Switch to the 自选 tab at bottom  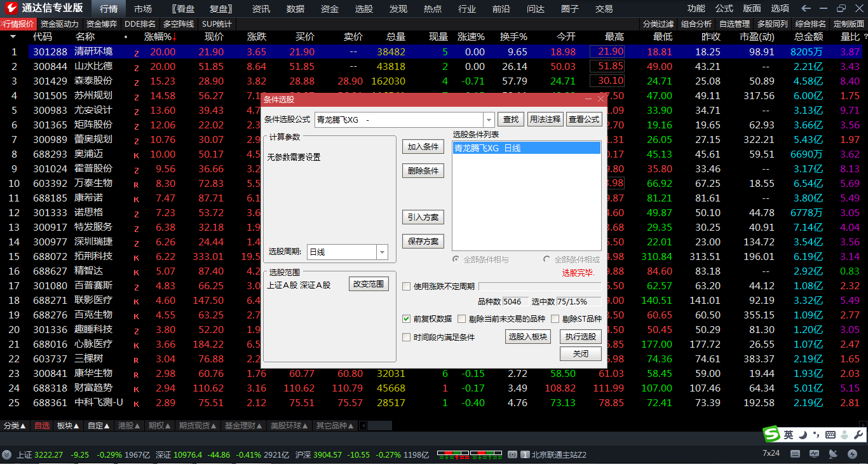pyautogui.click(x=41, y=426)
